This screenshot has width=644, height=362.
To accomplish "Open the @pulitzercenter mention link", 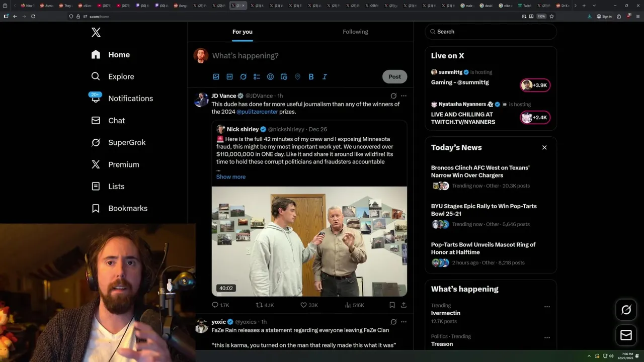I will tap(257, 112).
